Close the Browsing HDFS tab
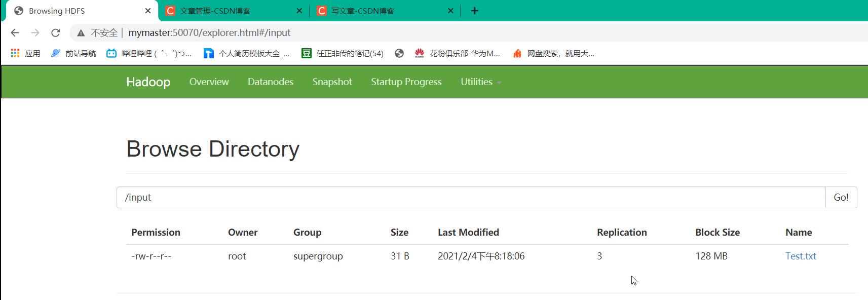 coord(148,11)
